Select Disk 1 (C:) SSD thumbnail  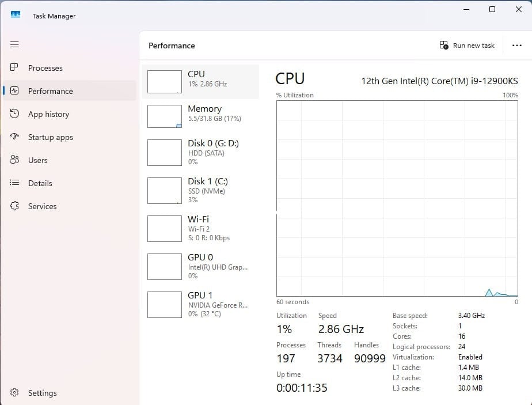[x=165, y=191]
